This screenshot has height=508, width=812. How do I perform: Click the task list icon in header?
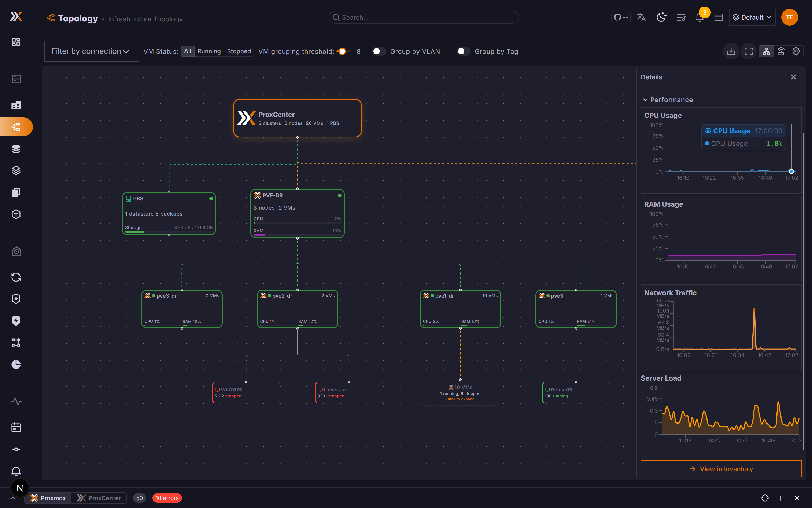(681, 17)
